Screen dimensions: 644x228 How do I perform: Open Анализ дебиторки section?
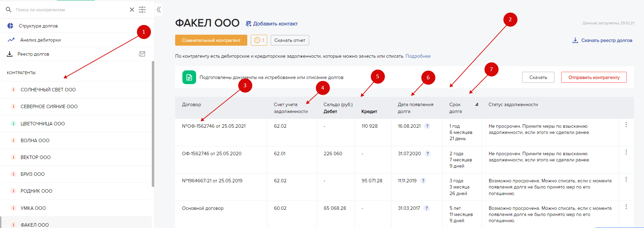coord(40,40)
